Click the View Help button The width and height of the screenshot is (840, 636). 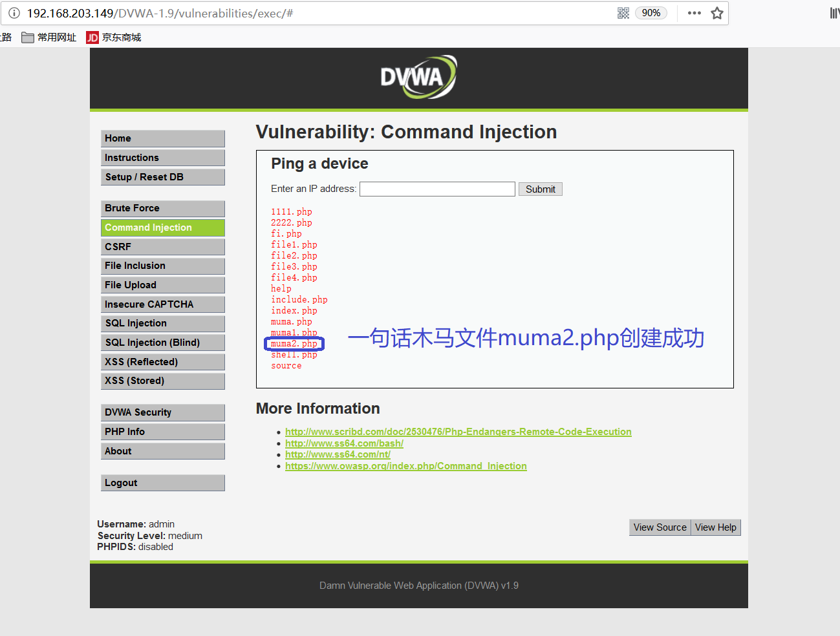coord(715,527)
